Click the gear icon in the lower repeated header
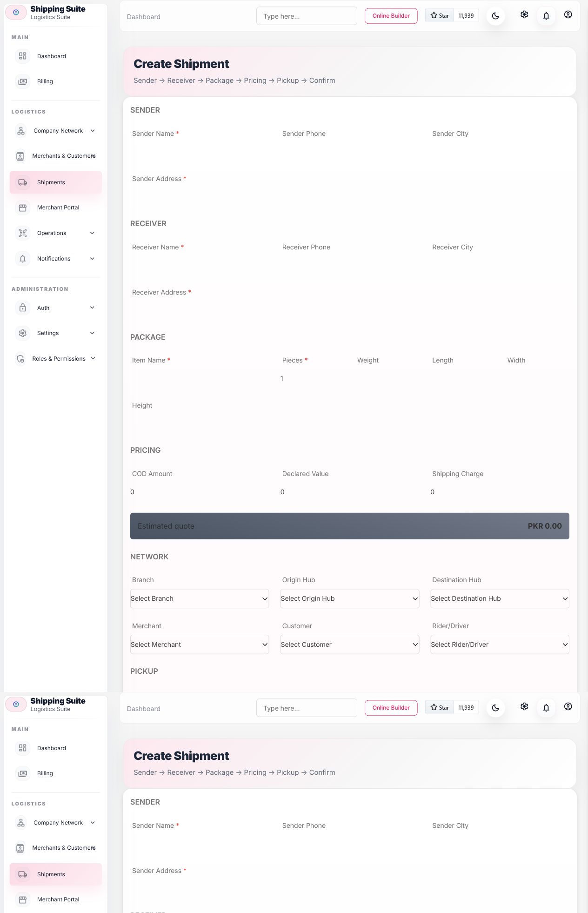Image resolution: width=588 pixels, height=913 pixels. point(524,706)
